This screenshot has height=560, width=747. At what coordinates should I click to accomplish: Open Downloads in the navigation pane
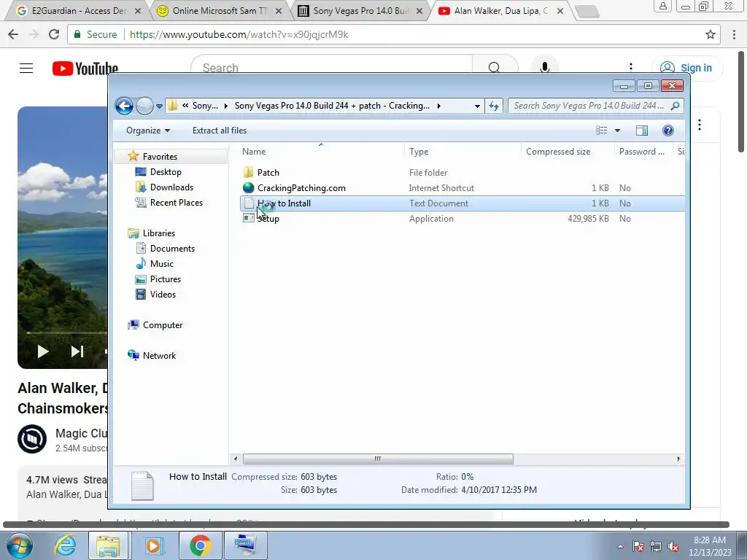171,187
